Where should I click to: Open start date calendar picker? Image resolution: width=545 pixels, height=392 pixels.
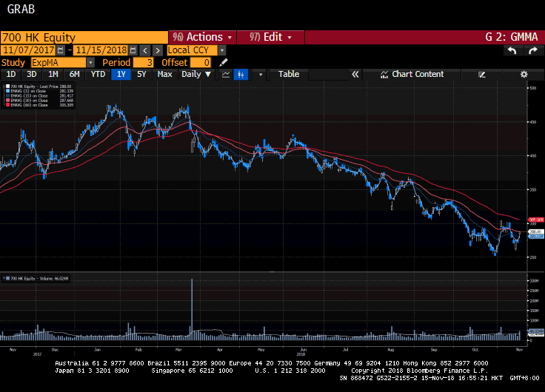(60, 50)
